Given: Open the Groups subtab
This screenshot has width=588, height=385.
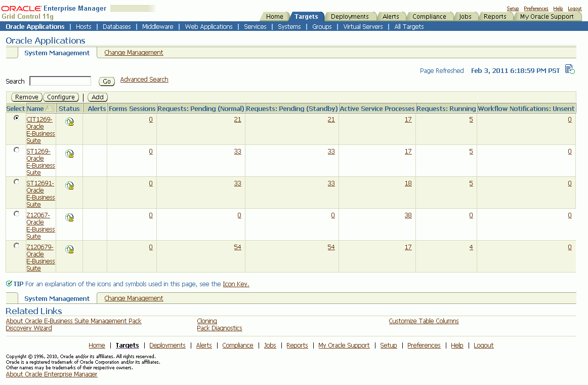Looking at the screenshot, I should tap(322, 27).
